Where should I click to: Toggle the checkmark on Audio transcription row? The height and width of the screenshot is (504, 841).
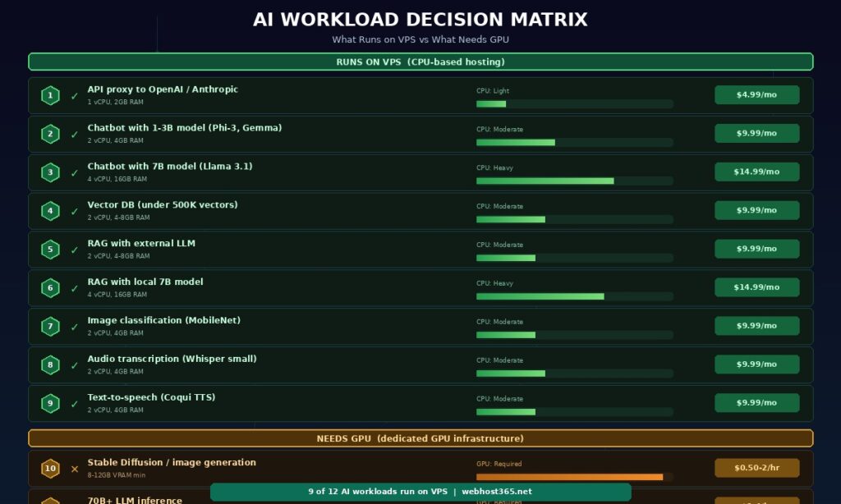[74, 364]
